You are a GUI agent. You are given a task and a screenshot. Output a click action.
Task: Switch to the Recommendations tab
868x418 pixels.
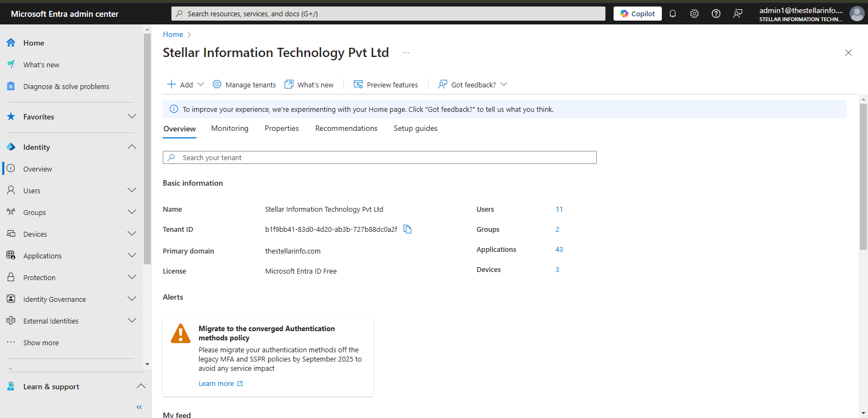tap(346, 128)
